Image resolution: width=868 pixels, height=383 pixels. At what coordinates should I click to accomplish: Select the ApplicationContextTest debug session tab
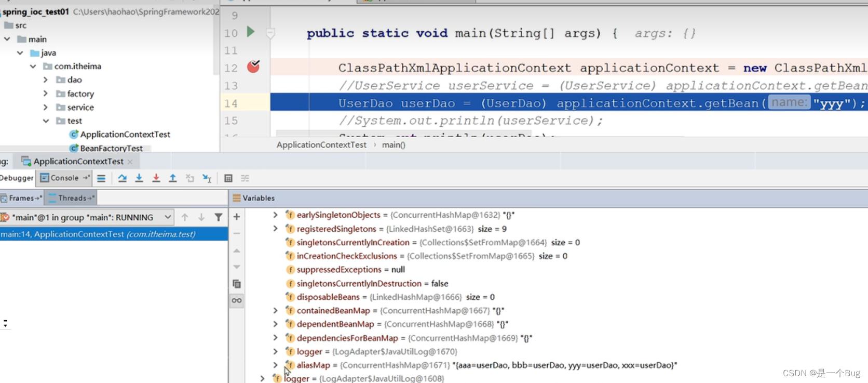[x=78, y=162]
